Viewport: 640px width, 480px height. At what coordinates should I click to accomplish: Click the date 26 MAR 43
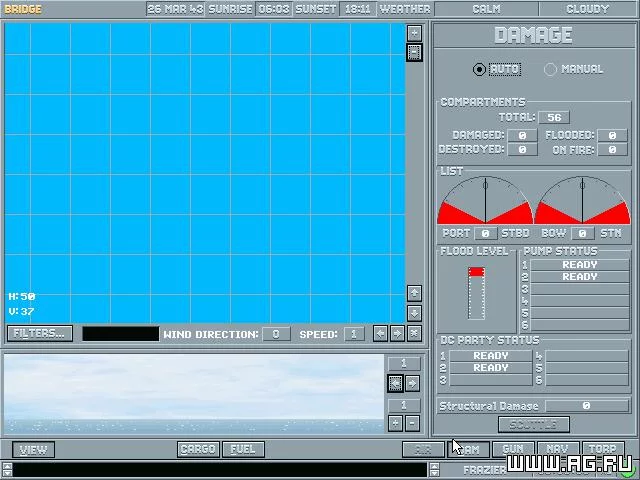176,9
